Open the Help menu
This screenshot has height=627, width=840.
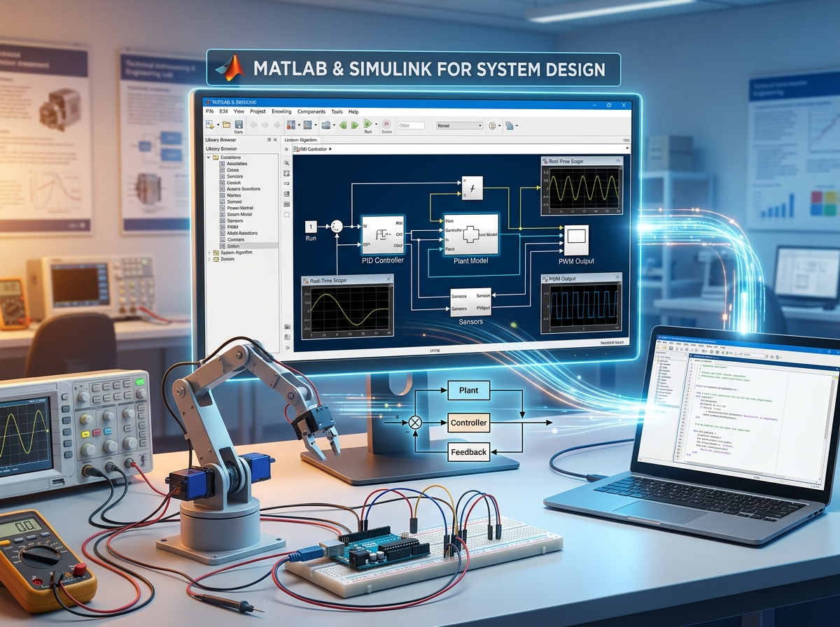[x=353, y=111]
